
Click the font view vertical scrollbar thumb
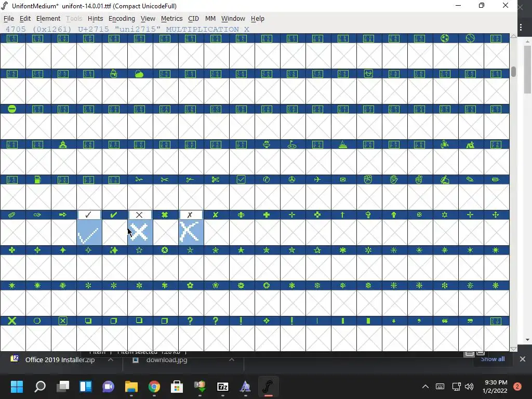pos(514,72)
